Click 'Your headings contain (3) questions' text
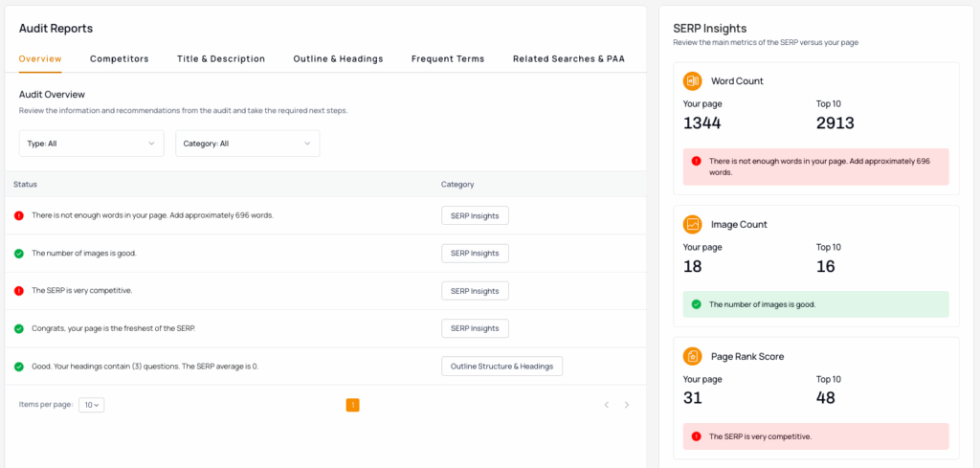This screenshot has width=980, height=468. point(145,367)
